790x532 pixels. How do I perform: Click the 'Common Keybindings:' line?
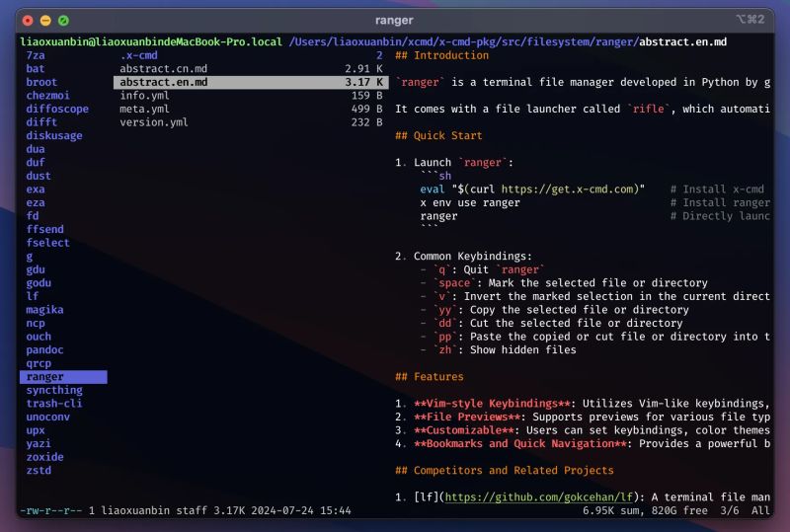(x=473, y=256)
